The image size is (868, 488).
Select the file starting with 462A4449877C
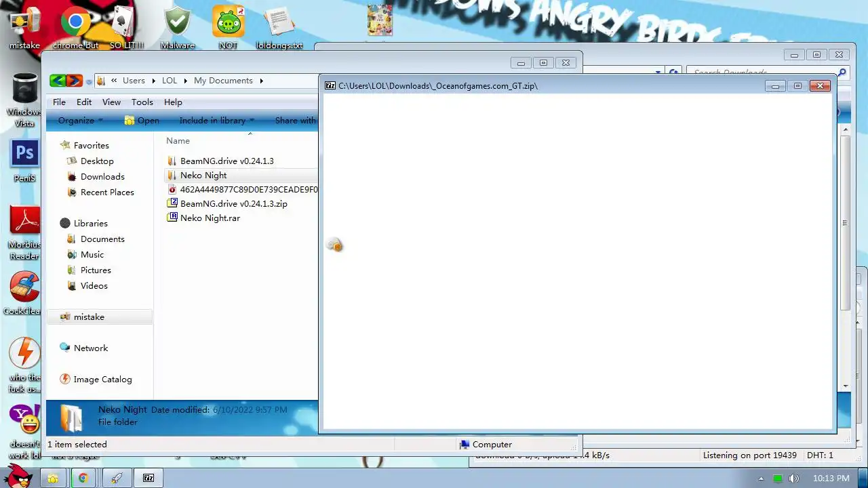click(x=242, y=189)
